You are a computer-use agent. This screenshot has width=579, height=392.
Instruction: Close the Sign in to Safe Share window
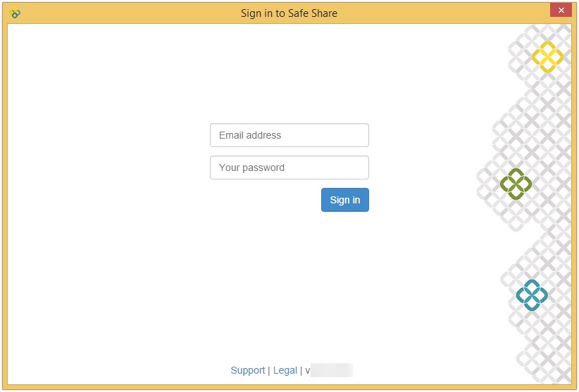561,11
